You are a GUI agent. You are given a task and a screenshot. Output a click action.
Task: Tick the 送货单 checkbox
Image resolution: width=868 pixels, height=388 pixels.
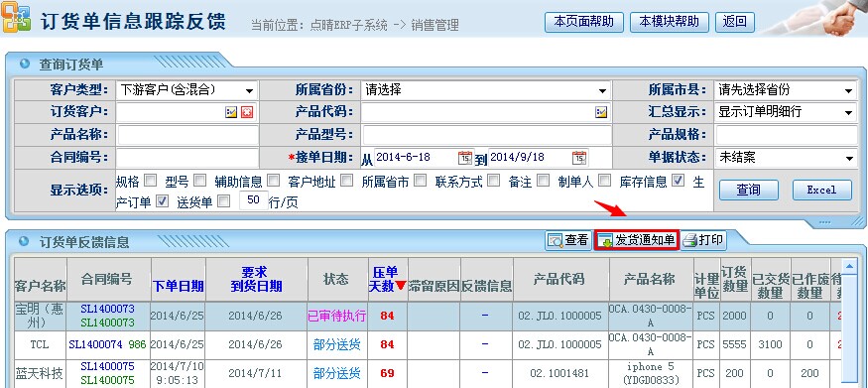[x=223, y=201]
